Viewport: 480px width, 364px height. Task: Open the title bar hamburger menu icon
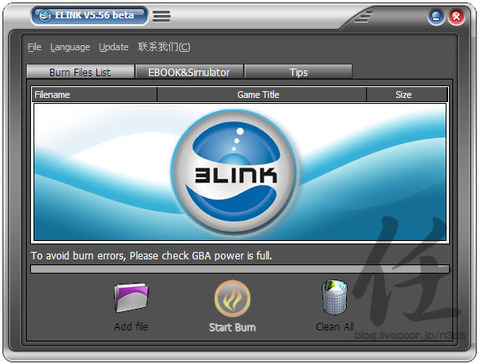pos(162,16)
